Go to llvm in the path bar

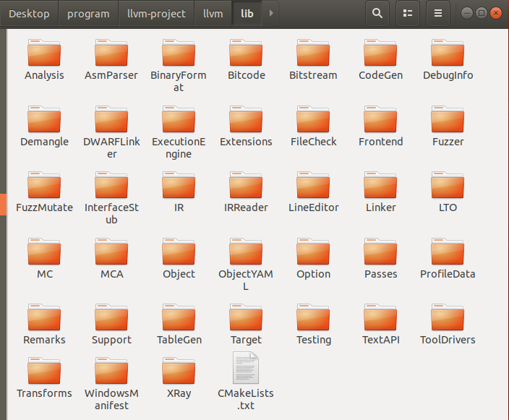tap(213, 13)
